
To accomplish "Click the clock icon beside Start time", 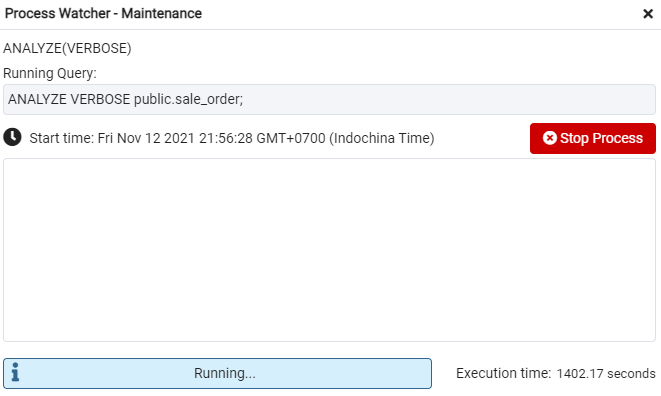I will (x=12, y=137).
